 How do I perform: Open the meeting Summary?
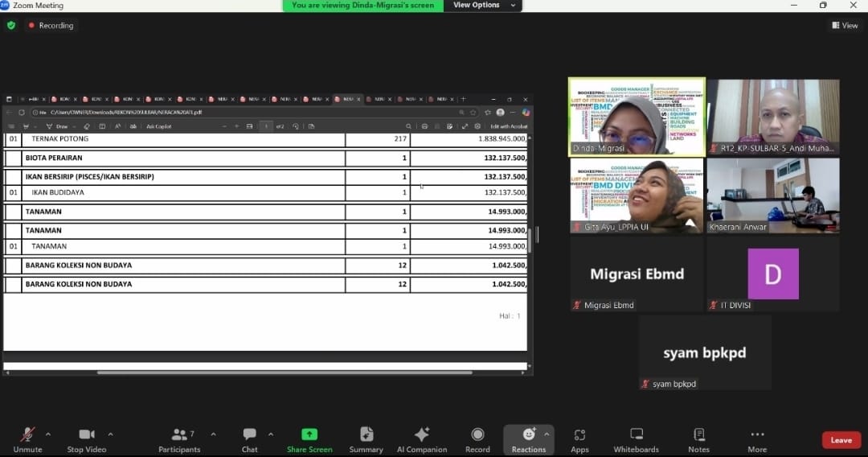[x=366, y=439]
